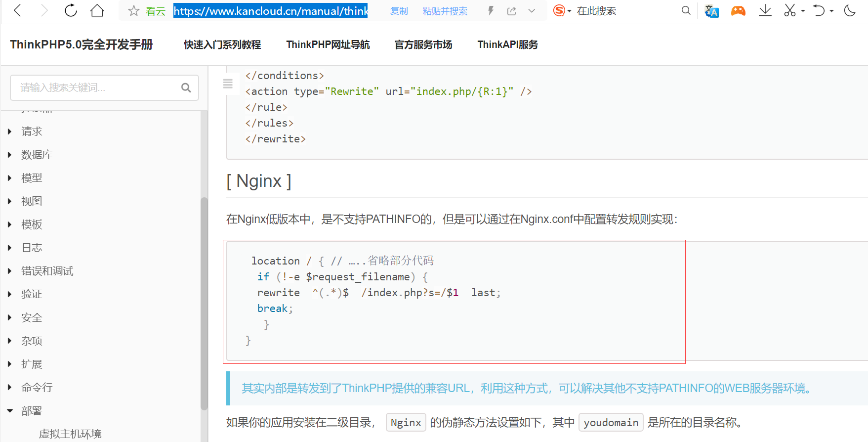This screenshot has width=868, height=442.
Task: Open the screenshot tool dropdown arrow
Action: pos(803,11)
